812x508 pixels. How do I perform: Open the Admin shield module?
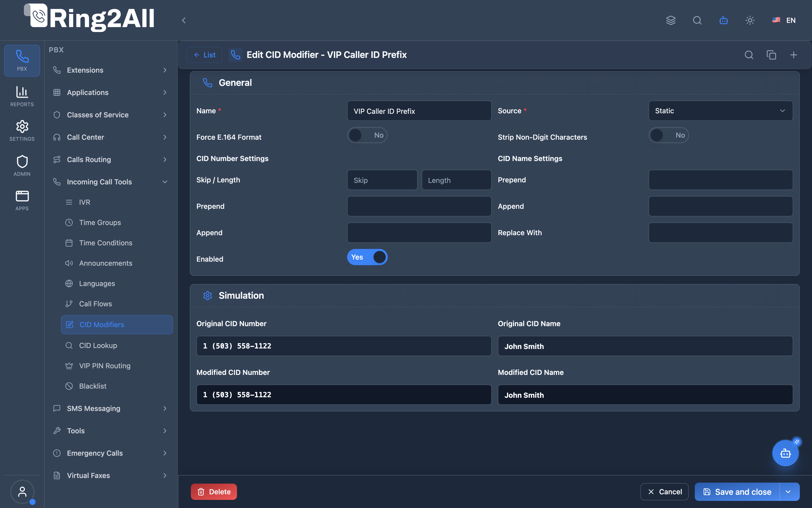tap(22, 166)
